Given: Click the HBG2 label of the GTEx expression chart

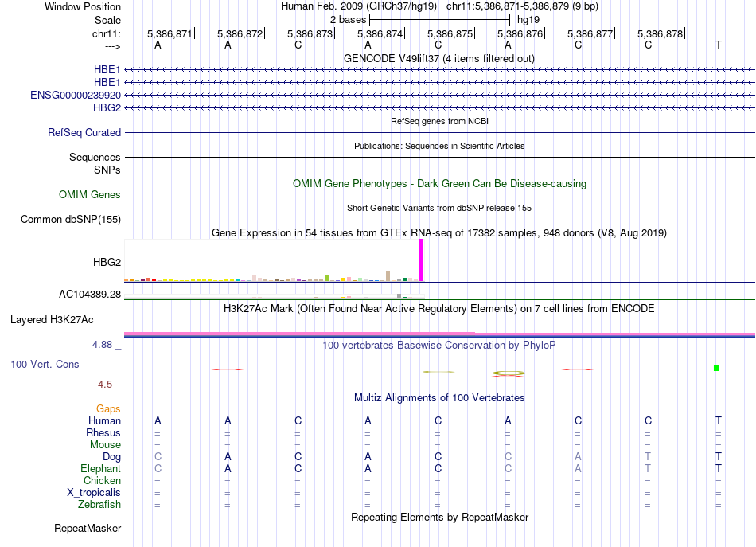Looking at the screenshot, I should tap(107, 262).
